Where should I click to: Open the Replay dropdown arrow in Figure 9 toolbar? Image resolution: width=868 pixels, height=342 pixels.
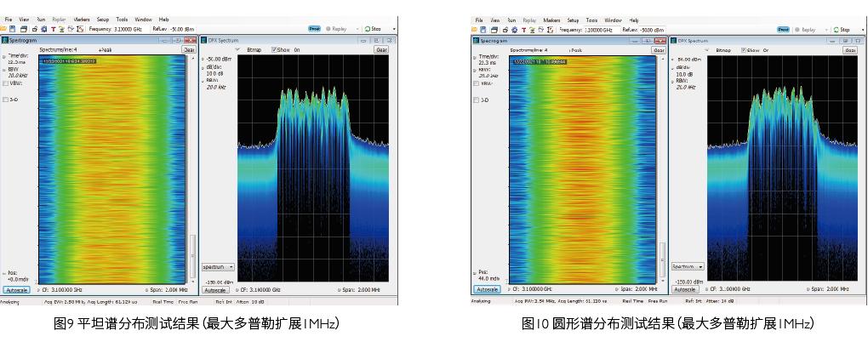(x=357, y=29)
